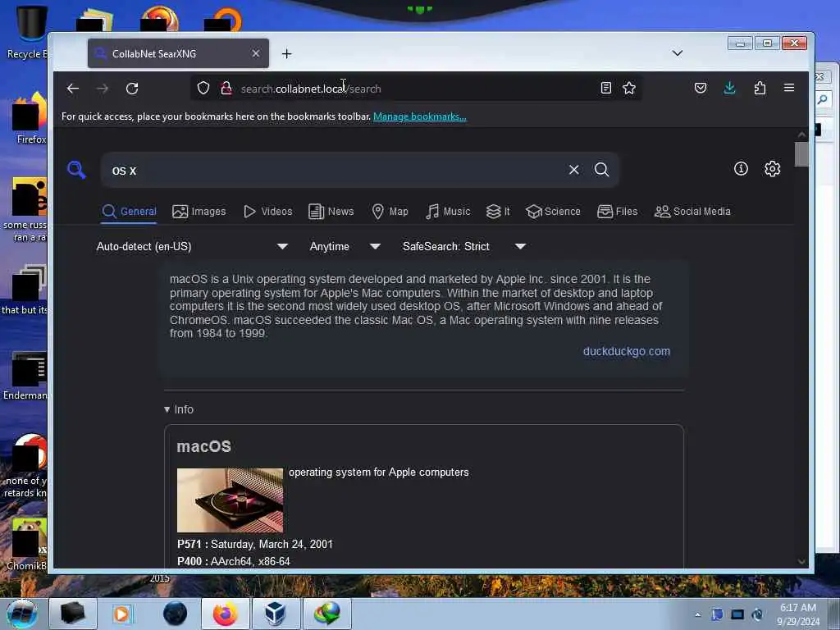This screenshot has width=840, height=630.
Task: Click the scrollbar up arrow
Action: 801,135
